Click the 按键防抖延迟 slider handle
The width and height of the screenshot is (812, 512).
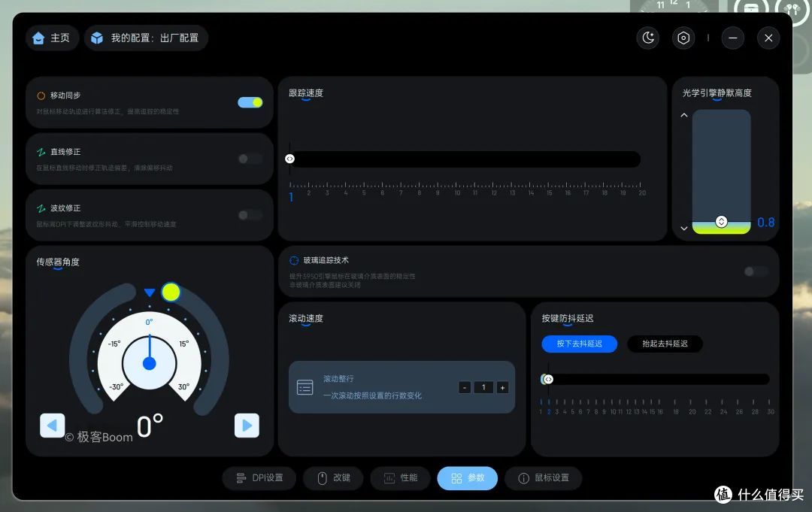click(548, 380)
